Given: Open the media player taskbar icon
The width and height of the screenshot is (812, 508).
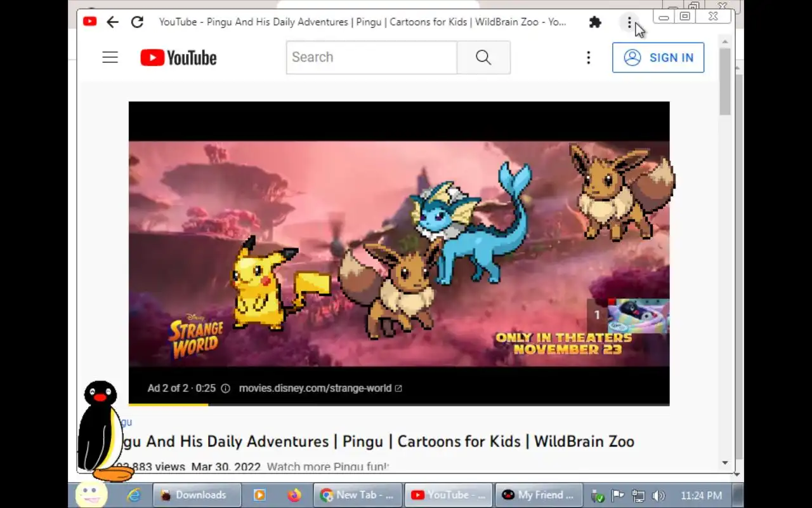Looking at the screenshot, I should coord(259,495).
